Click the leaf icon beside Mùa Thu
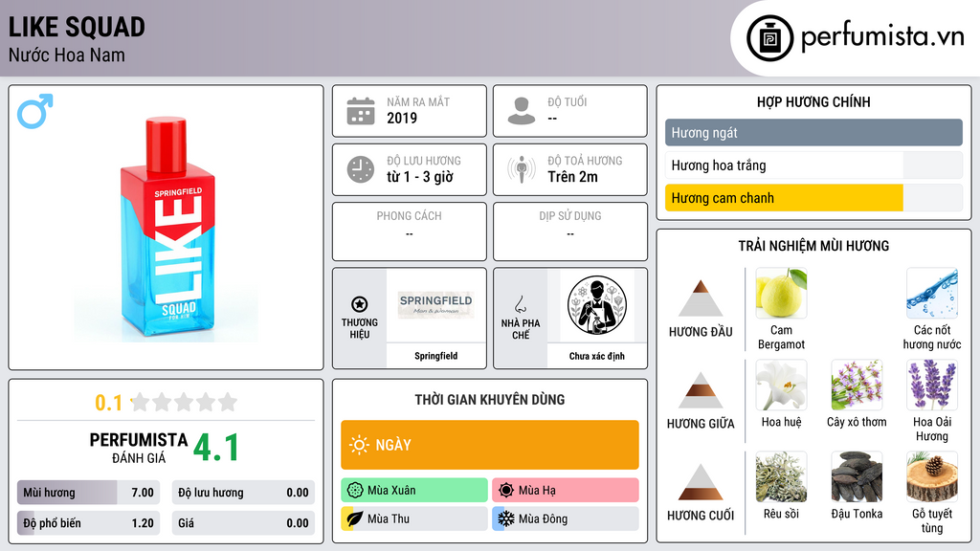 355,518
